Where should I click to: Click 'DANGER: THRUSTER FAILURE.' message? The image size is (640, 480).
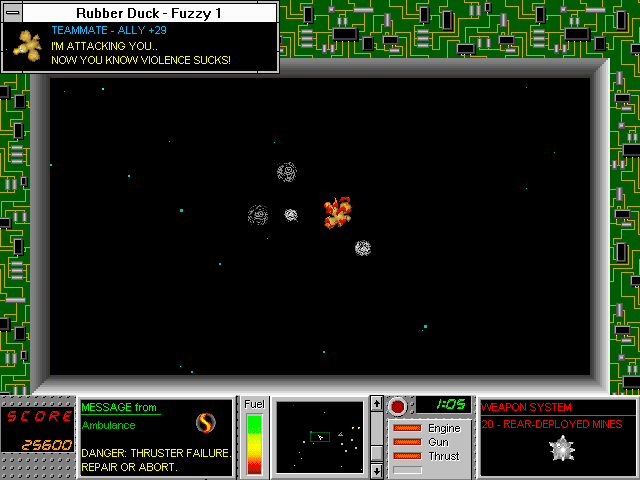pyautogui.click(x=156, y=453)
